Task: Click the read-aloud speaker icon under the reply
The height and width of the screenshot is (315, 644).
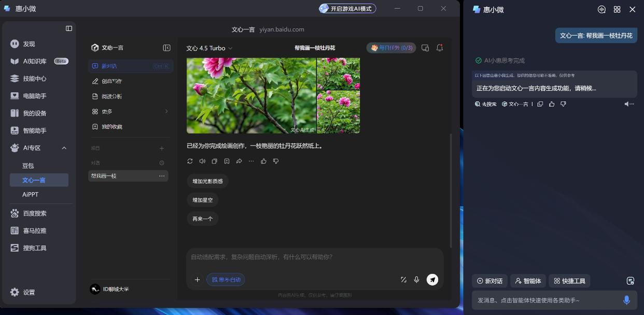Action: [x=202, y=161]
